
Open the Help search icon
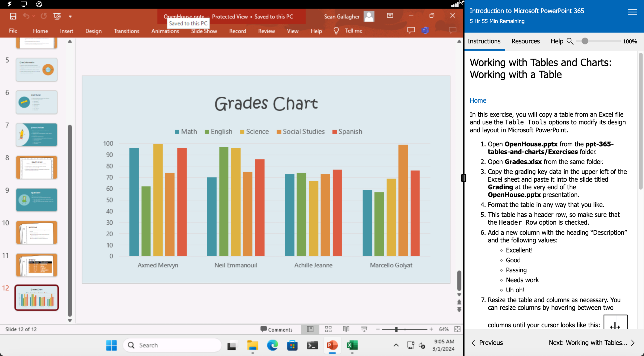coord(570,41)
